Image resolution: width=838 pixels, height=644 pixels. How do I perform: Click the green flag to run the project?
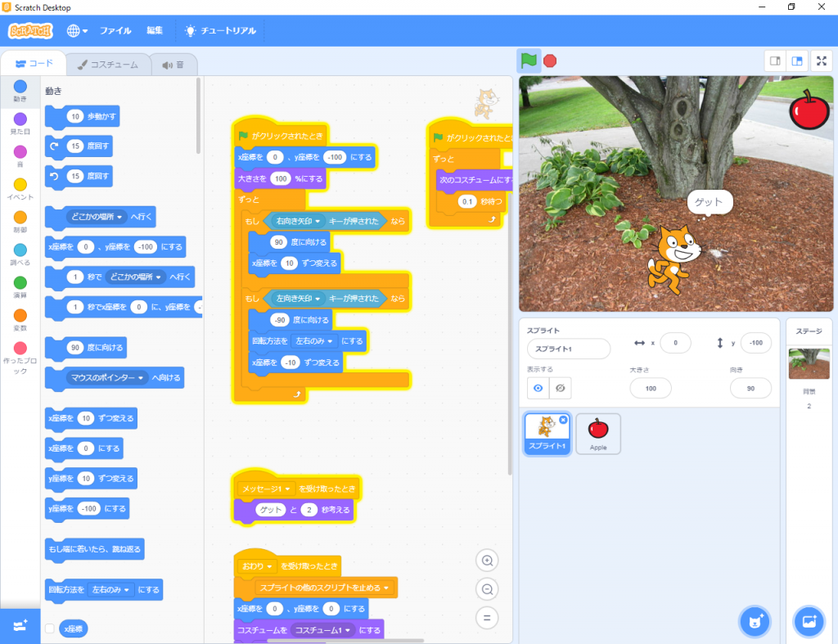point(529,61)
